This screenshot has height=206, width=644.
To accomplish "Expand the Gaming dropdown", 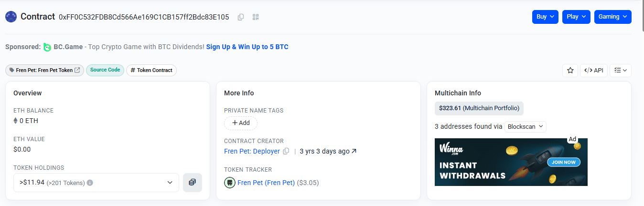I will 613,17.
